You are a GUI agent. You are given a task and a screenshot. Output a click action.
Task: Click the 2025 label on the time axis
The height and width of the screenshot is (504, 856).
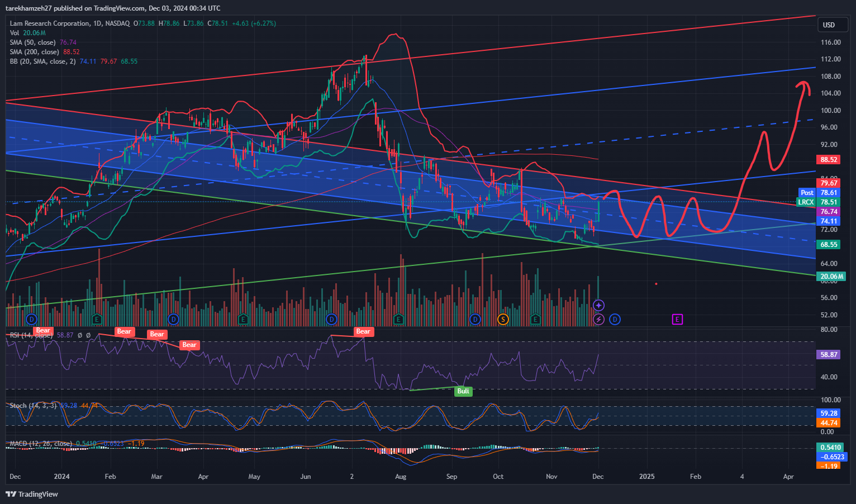pyautogui.click(x=646, y=477)
